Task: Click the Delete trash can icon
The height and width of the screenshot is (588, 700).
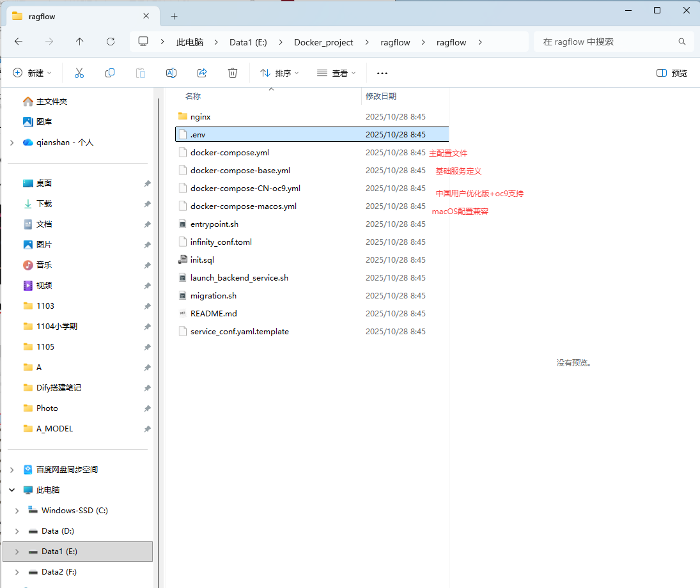Action: coord(233,73)
